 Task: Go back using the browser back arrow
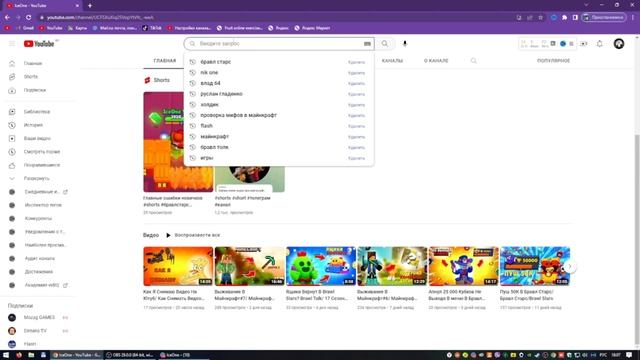click(x=7, y=18)
